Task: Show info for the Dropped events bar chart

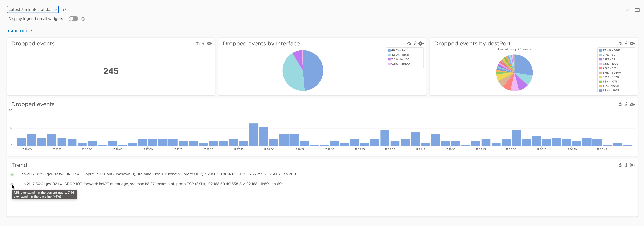Action: pyautogui.click(x=626, y=104)
